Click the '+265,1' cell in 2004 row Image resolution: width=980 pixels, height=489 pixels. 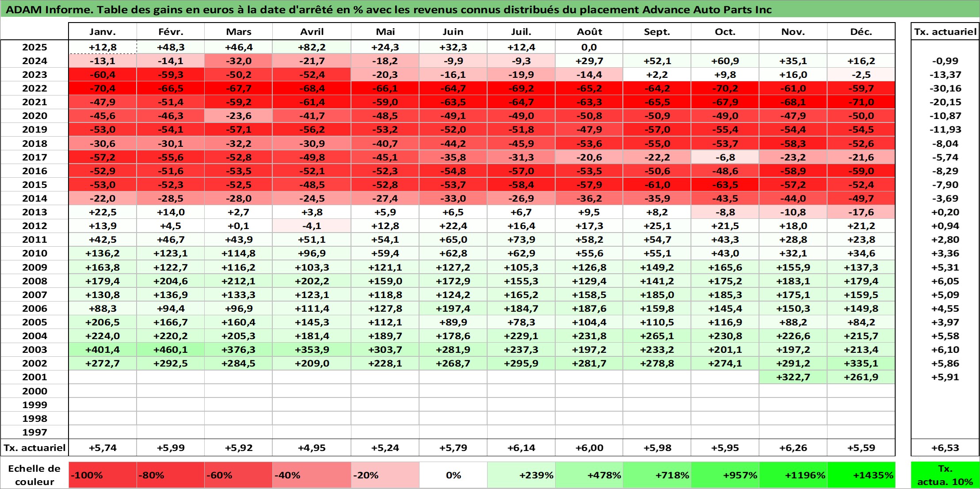[x=657, y=336]
